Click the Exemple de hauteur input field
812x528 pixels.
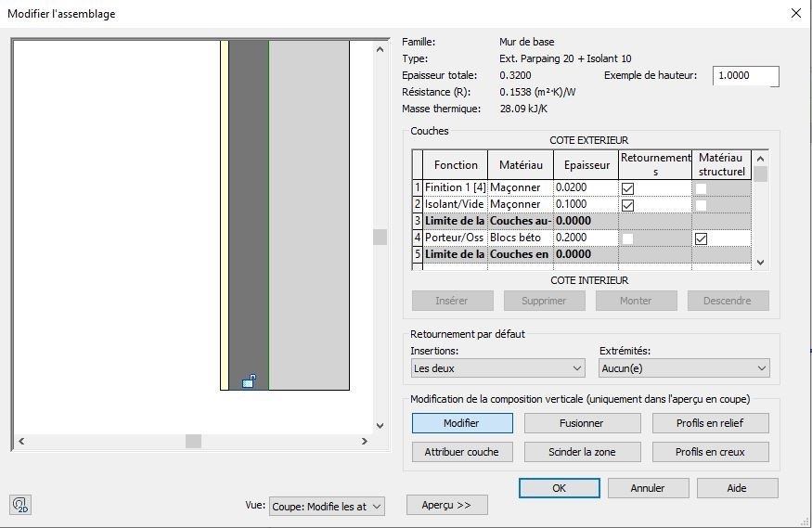745,76
